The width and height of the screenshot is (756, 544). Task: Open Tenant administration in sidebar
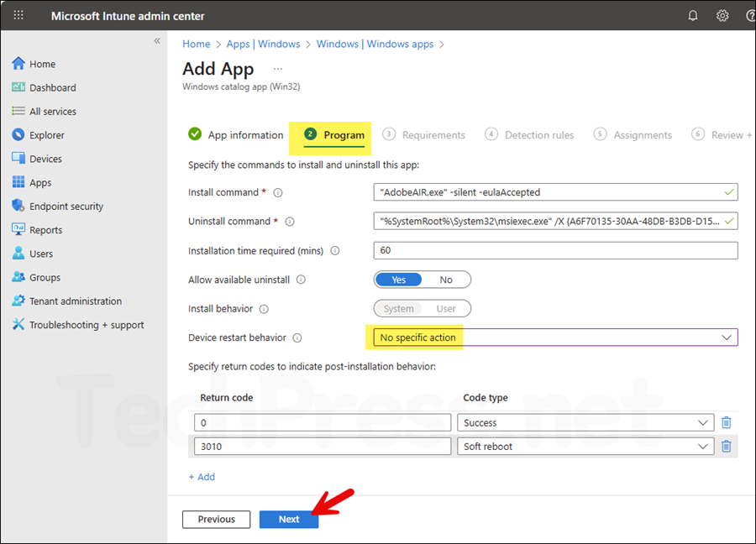(x=76, y=301)
